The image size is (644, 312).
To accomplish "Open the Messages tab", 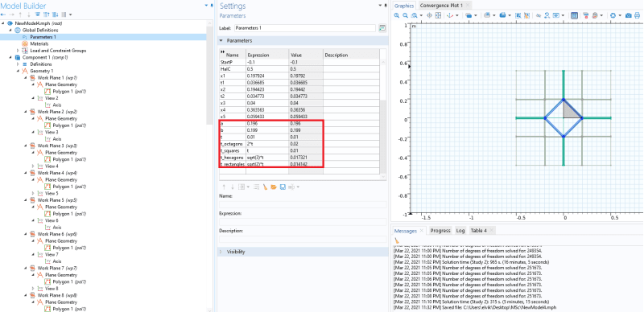I will pos(406,230).
